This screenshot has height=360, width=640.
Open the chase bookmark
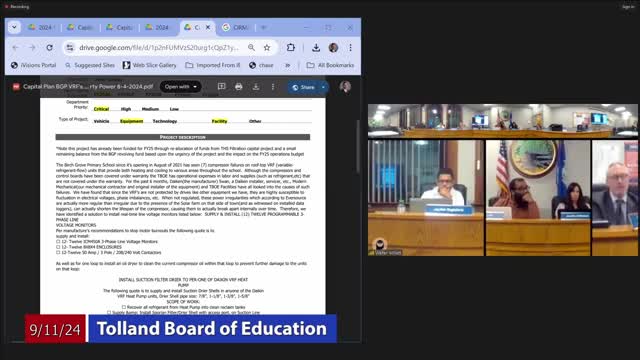[261, 65]
